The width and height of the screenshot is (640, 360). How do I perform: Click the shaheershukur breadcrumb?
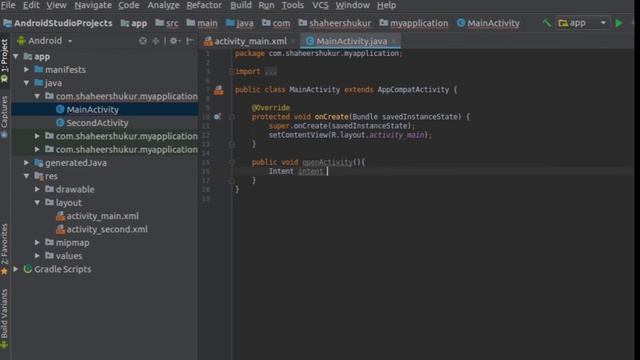[335, 23]
